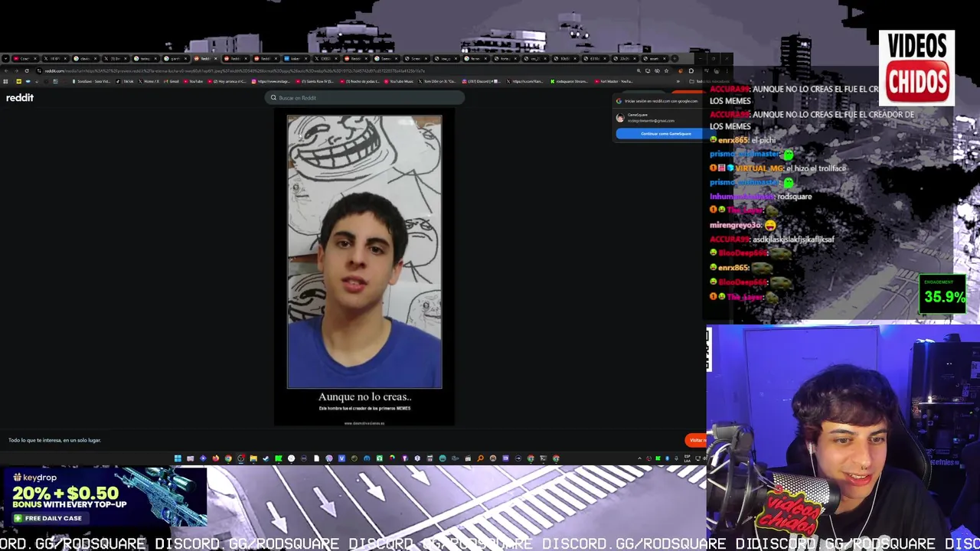Open the '(787) Discord' bookmark
This screenshot has width=980, height=551.
tap(482, 81)
